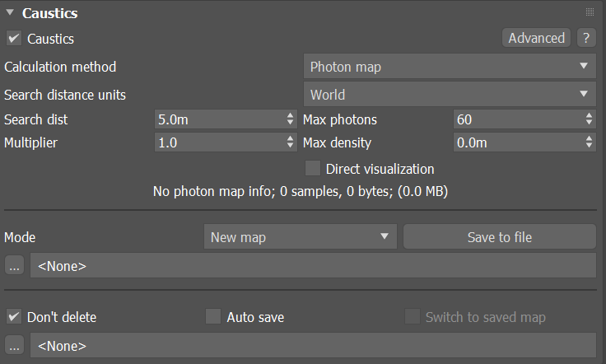The height and width of the screenshot is (364, 606).
Task: Collapse the Caustics rollout triangle
Action: [10, 13]
